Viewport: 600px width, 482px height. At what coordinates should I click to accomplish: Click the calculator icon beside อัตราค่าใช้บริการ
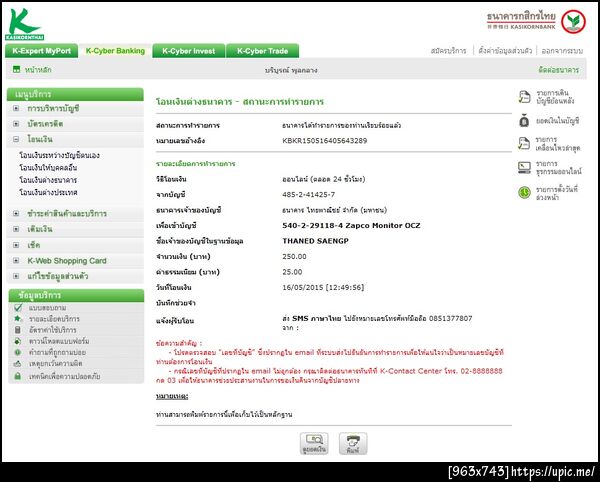click(x=18, y=330)
